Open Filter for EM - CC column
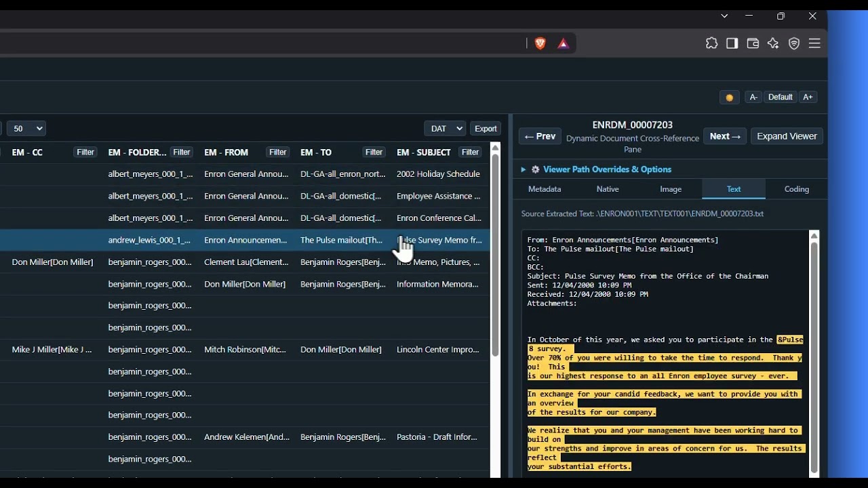 pyautogui.click(x=85, y=152)
